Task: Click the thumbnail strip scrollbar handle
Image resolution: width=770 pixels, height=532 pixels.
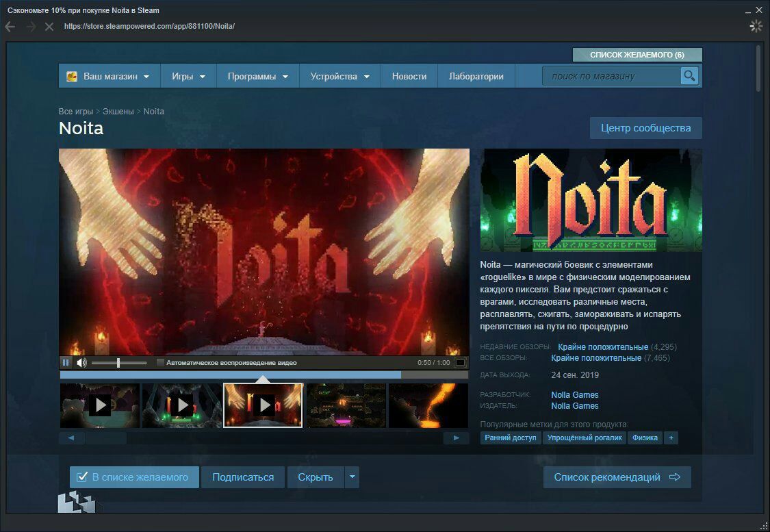Action: pyautogui.click(x=105, y=438)
